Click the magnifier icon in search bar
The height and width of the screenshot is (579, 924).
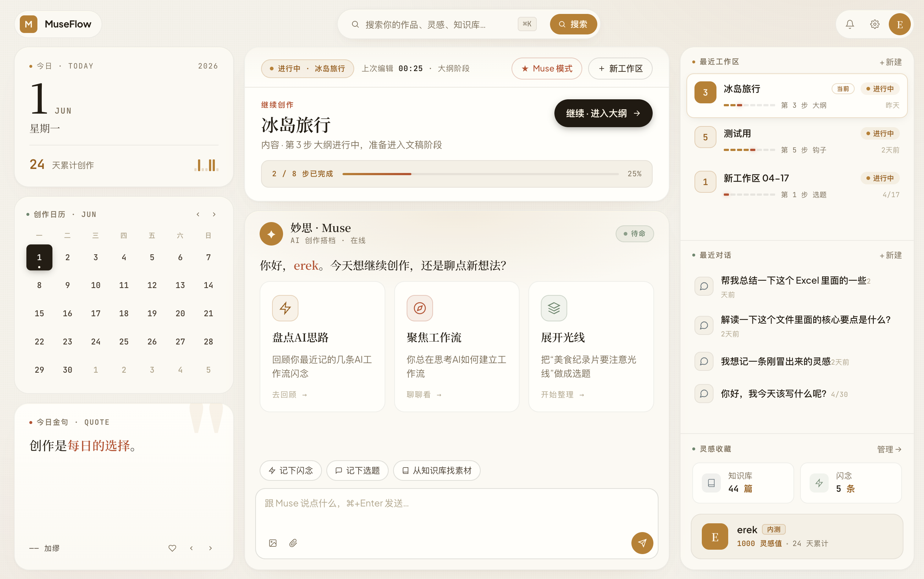(x=355, y=25)
